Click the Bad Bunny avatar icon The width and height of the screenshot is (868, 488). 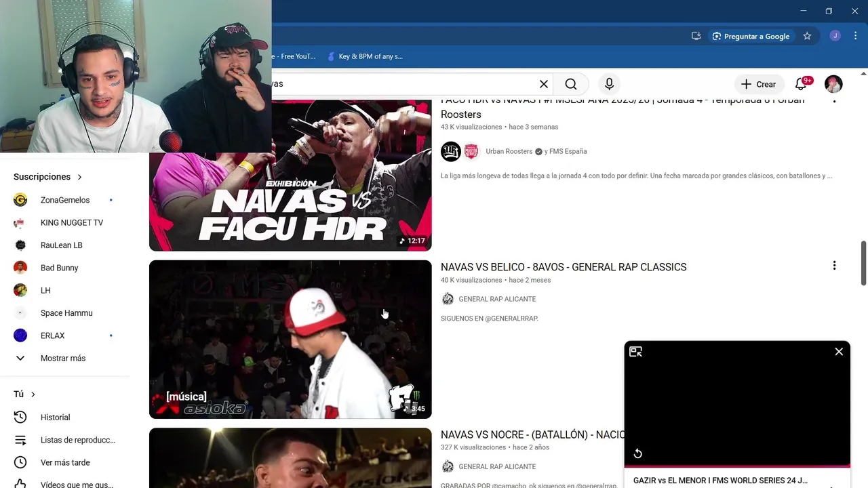20,268
